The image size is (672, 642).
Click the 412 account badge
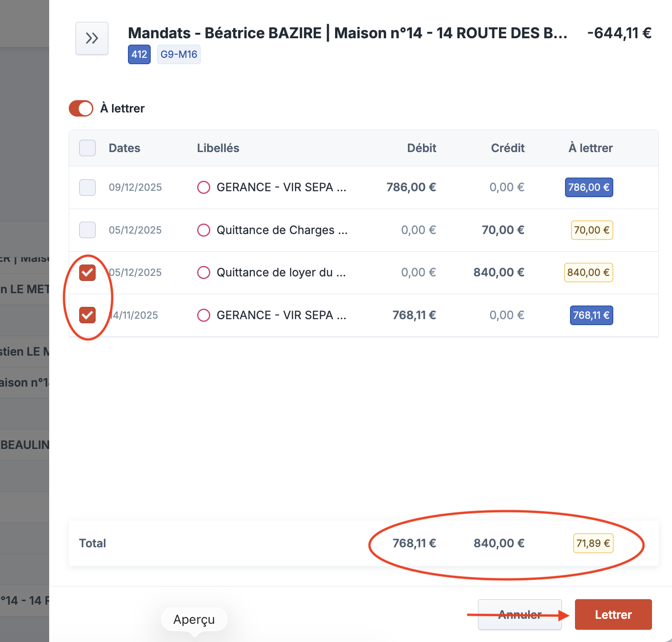(x=139, y=55)
